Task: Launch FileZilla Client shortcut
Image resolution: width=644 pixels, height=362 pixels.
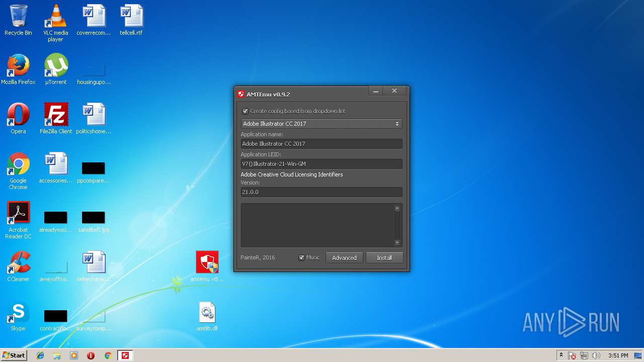Action: (x=56, y=119)
